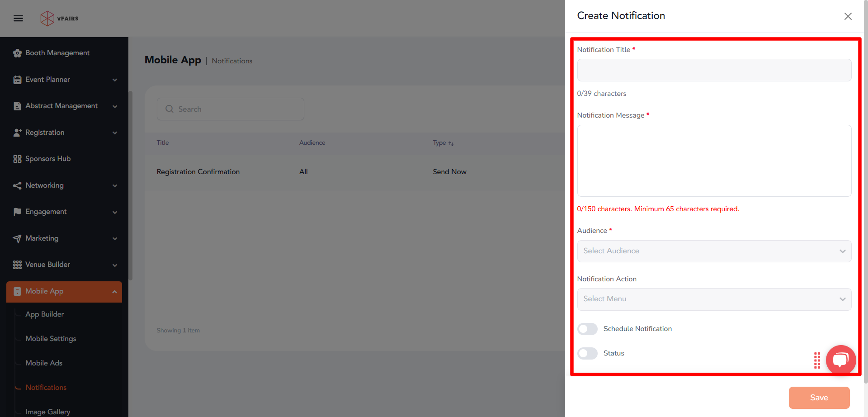Enable the Schedule Notification toggle
868x417 pixels.
[x=587, y=329]
